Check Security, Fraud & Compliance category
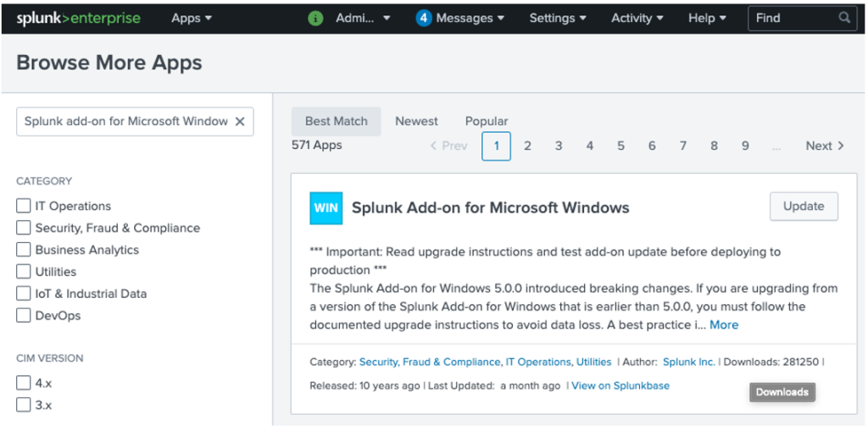The height and width of the screenshot is (431, 868). point(23,228)
